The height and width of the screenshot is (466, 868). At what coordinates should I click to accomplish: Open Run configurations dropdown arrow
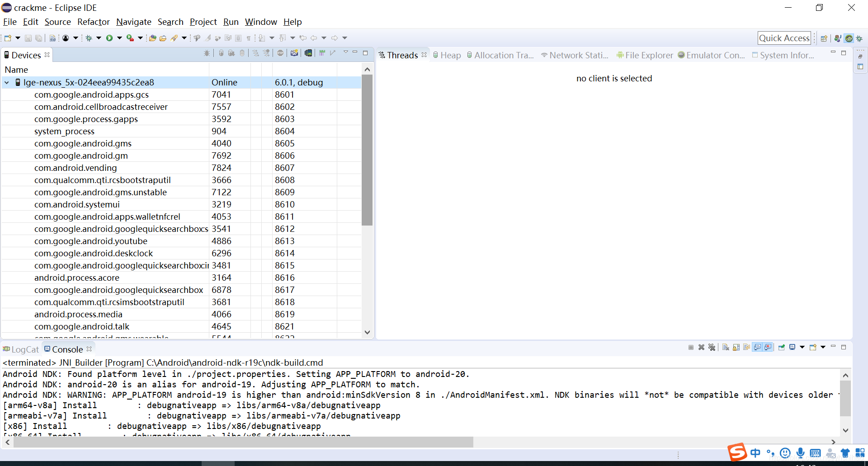[119, 38]
